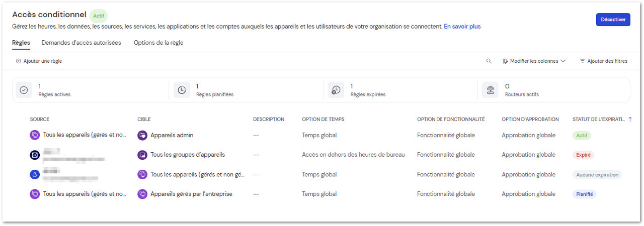Image resolution: width=644 pixels, height=226 pixels.
Task: Click the OPTION DE FONCTIONNALITÉ column header
Action: click(x=451, y=120)
